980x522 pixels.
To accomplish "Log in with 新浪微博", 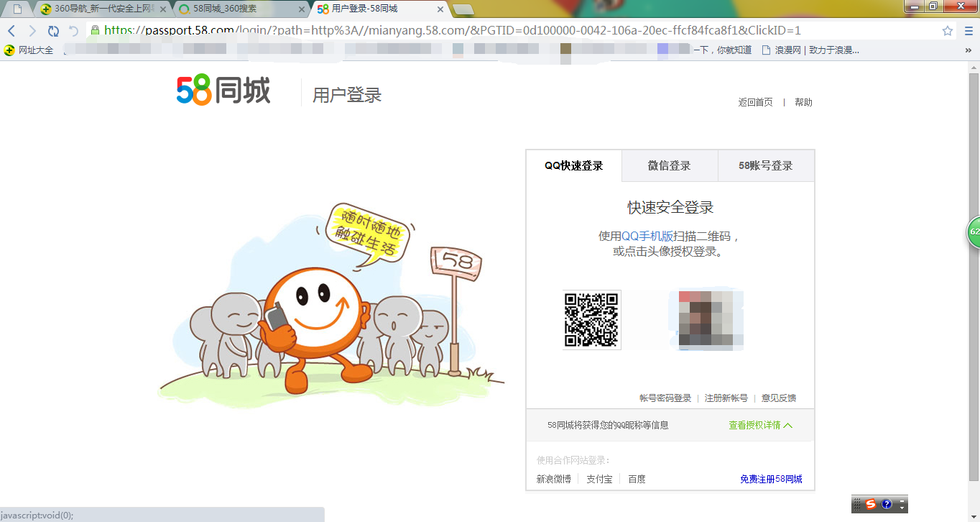I will tap(554, 479).
